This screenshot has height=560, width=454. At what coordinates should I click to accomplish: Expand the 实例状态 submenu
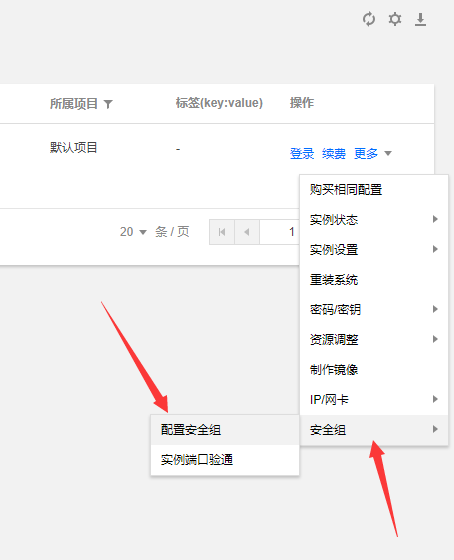click(374, 220)
